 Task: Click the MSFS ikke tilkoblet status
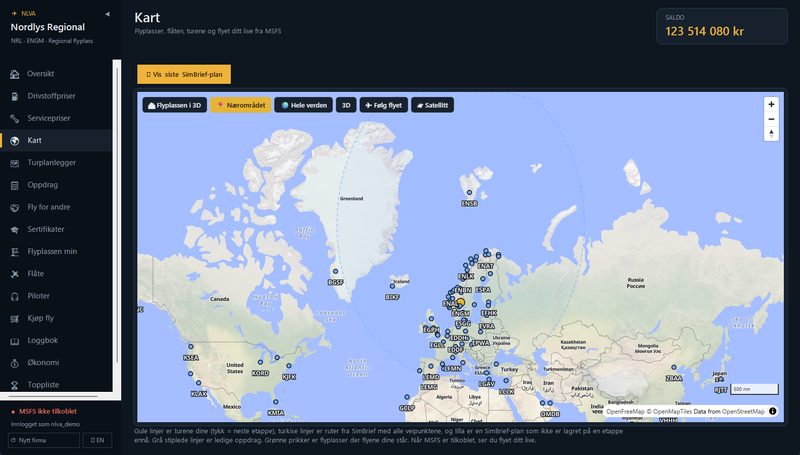click(43, 411)
